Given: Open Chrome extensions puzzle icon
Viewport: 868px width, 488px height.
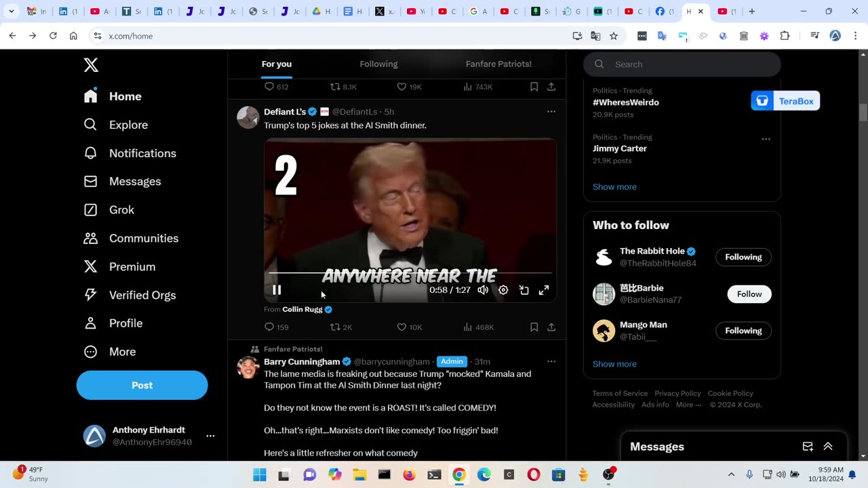Looking at the screenshot, I should tap(785, 36).
